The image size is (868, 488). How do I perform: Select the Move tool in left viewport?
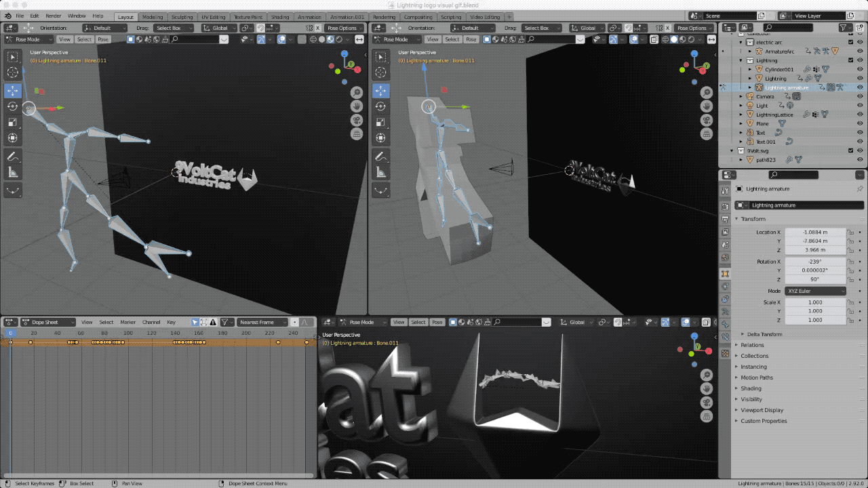point(13,90)
